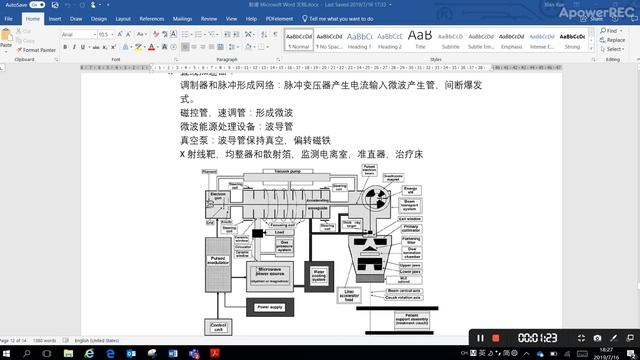This screenshot has height=360, width=640.
Task: Apply the Normal style
Action: tap(299, 40)
